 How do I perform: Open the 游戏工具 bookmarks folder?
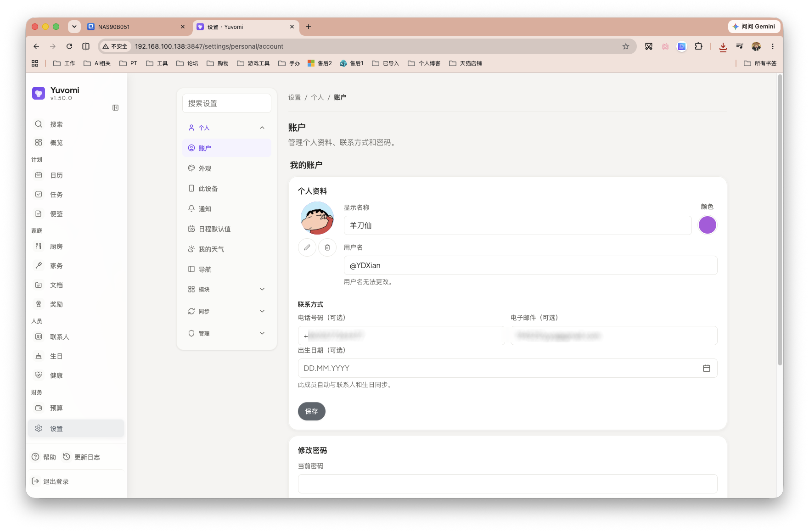[x=253, y=63]
